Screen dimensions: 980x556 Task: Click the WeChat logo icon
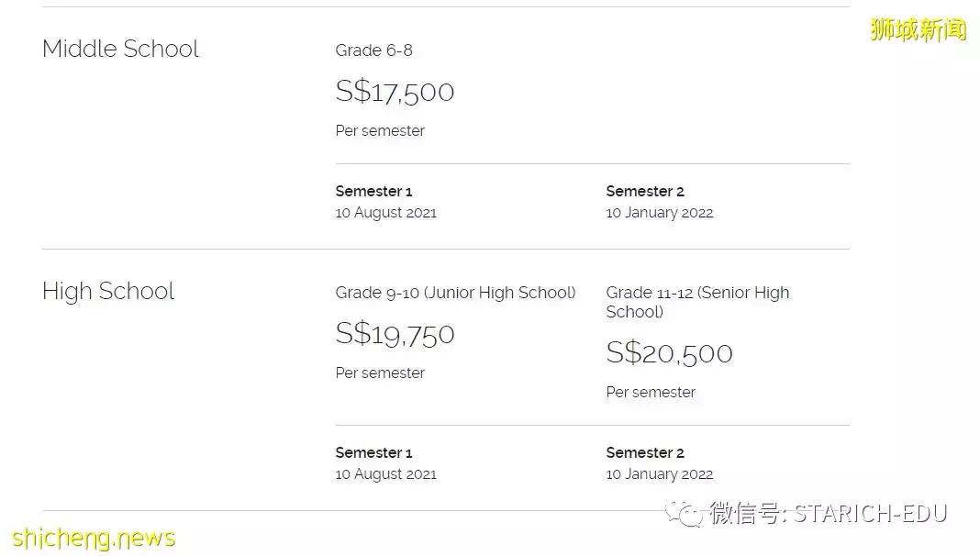686,513
